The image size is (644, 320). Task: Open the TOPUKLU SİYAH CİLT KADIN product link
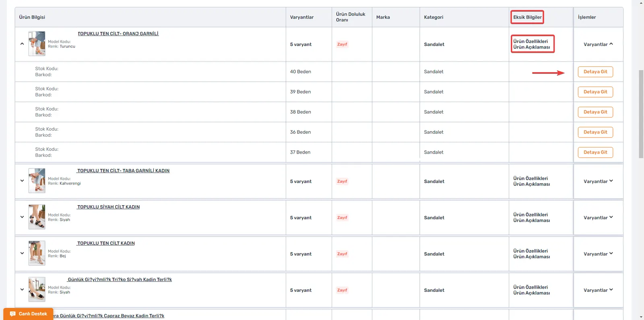coord(108,207)
